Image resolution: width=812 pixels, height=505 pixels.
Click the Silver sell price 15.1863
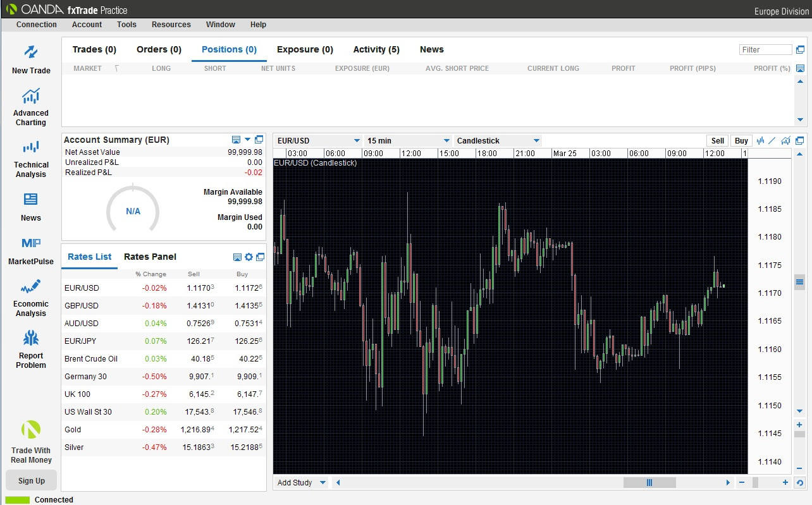[199, 447]
